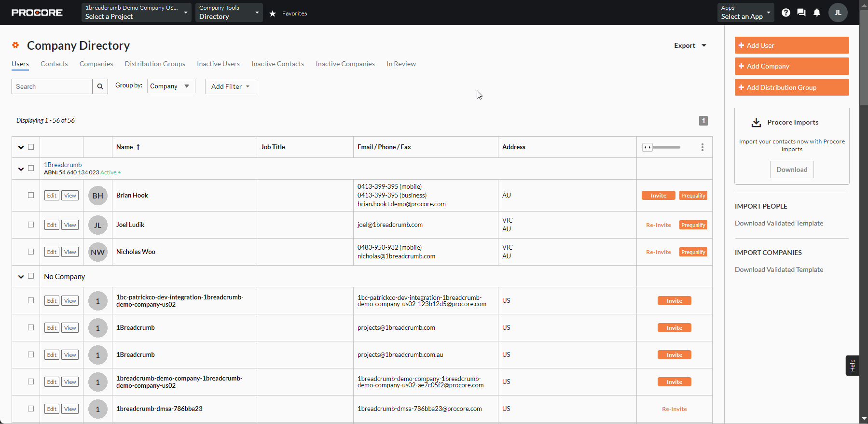Click the directory Search field
Screen dimensions: 868x424
52,86
